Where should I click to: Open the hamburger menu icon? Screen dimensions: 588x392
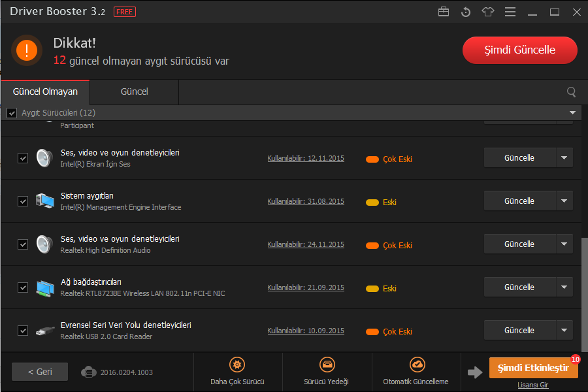(510, 12)
